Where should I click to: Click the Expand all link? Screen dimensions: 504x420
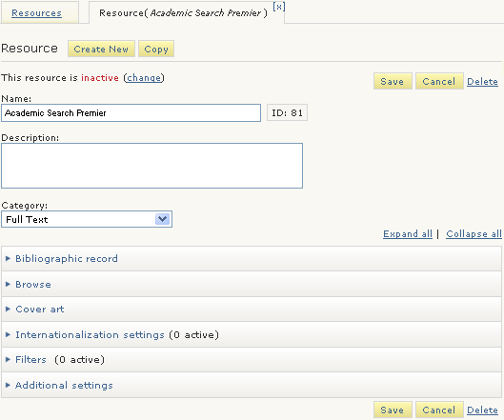[x=408, y=234]
